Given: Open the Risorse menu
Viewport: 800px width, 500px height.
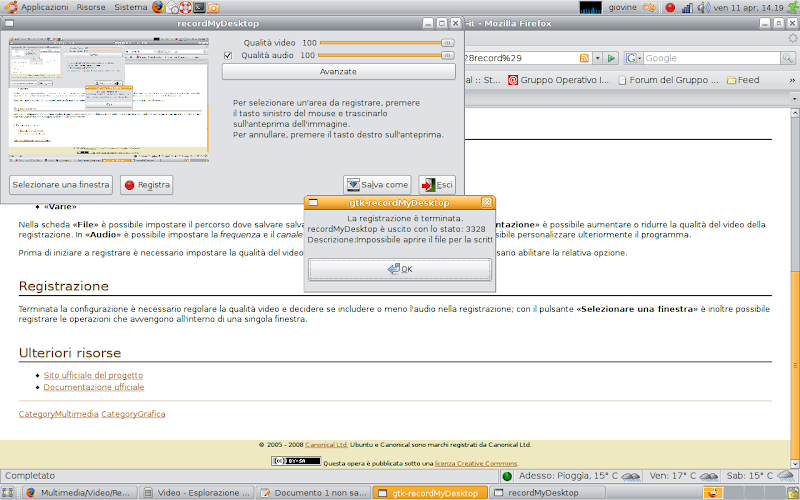Looking at the screenshot, I should [x=91, y=7].
